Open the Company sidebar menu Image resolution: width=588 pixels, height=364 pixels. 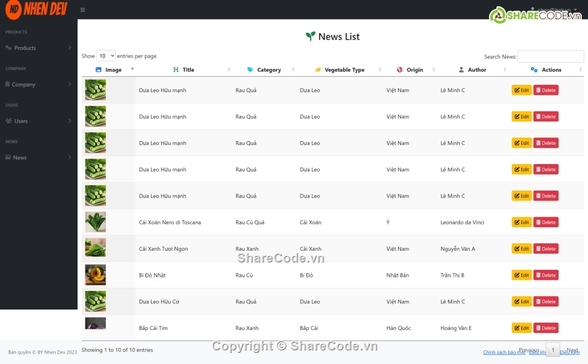coord(38,84)
